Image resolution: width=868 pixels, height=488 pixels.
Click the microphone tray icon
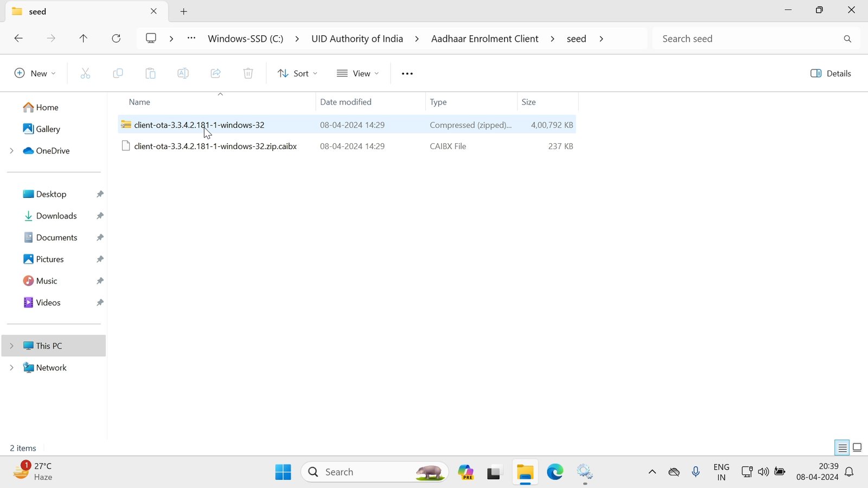tap(696, 472)
